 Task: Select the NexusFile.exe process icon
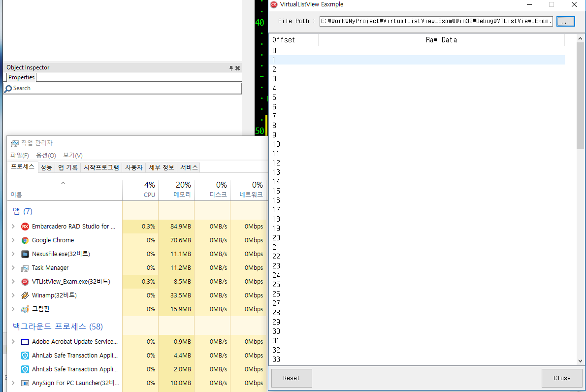[x=25, y=254]
